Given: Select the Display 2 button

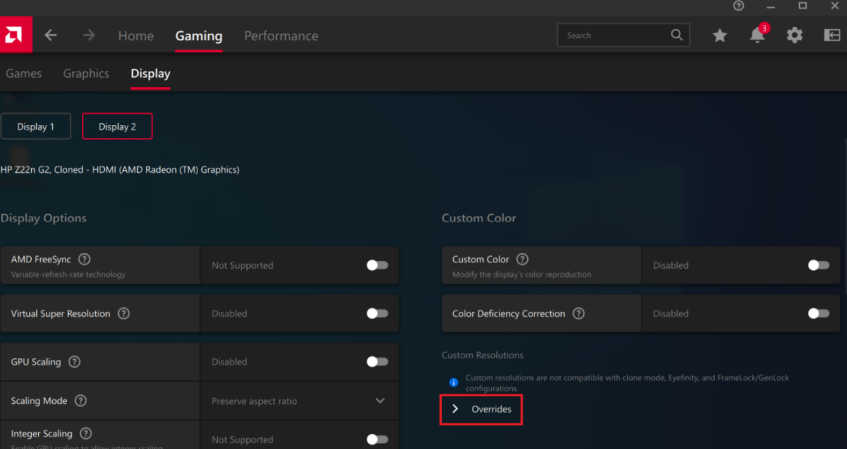Looking at the screenshot, I should click(117, 126).
